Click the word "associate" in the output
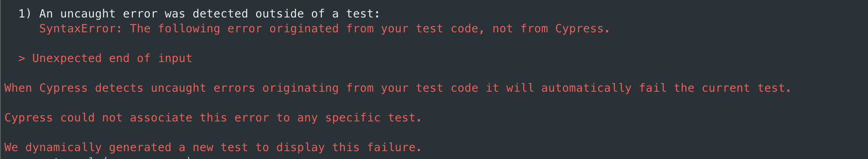 click(x=161, y=118)
